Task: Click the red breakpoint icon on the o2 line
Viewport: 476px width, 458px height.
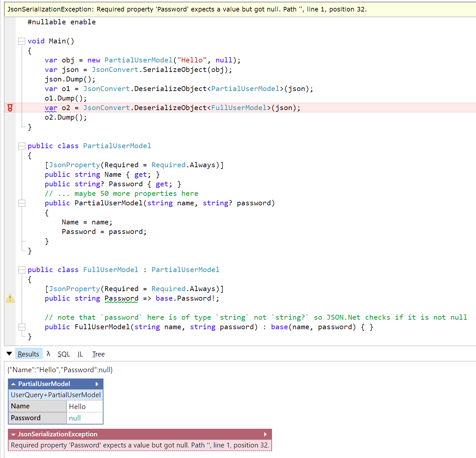Action: (10, 108)
